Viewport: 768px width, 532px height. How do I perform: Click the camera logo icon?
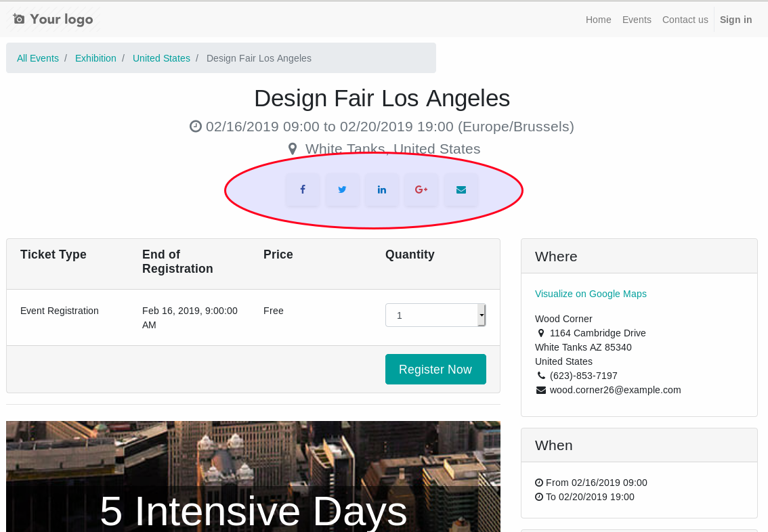18,19
